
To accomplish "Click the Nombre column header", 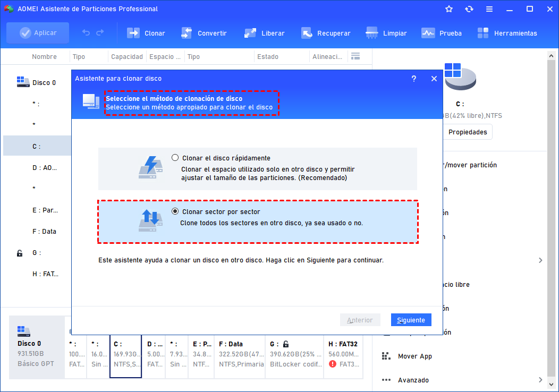I will pos(44,57).
